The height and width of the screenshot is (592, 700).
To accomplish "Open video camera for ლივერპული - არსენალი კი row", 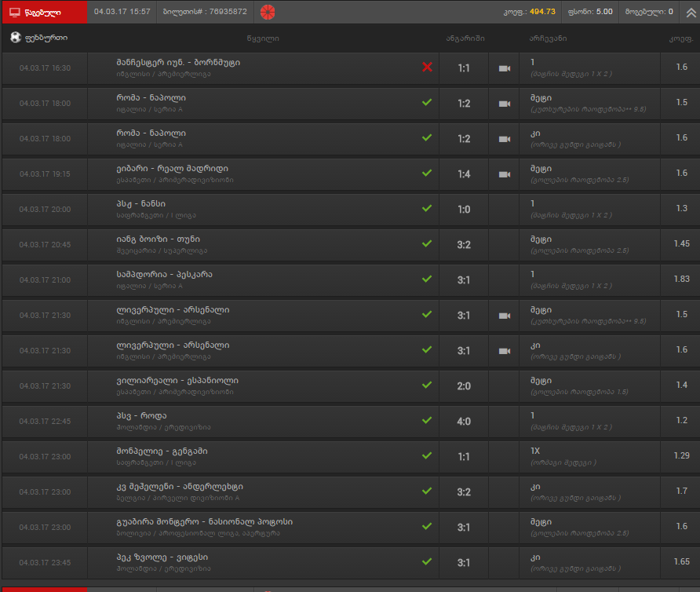I will click(x=505, y=351).
